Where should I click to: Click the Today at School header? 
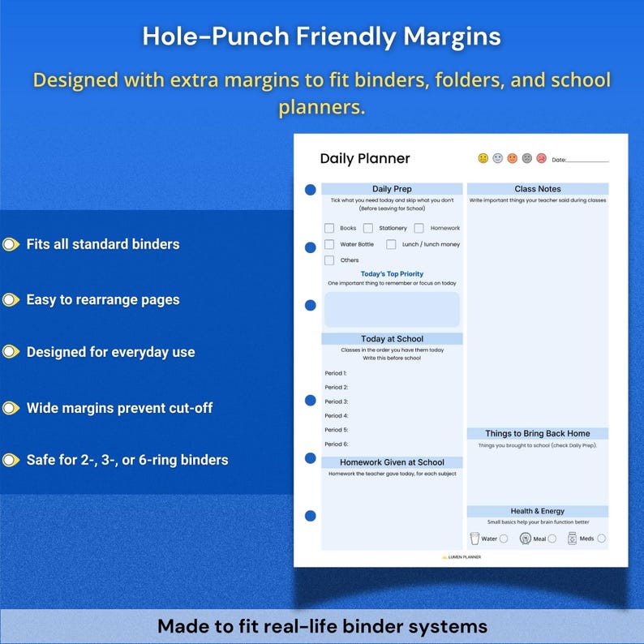coord(392,339)
